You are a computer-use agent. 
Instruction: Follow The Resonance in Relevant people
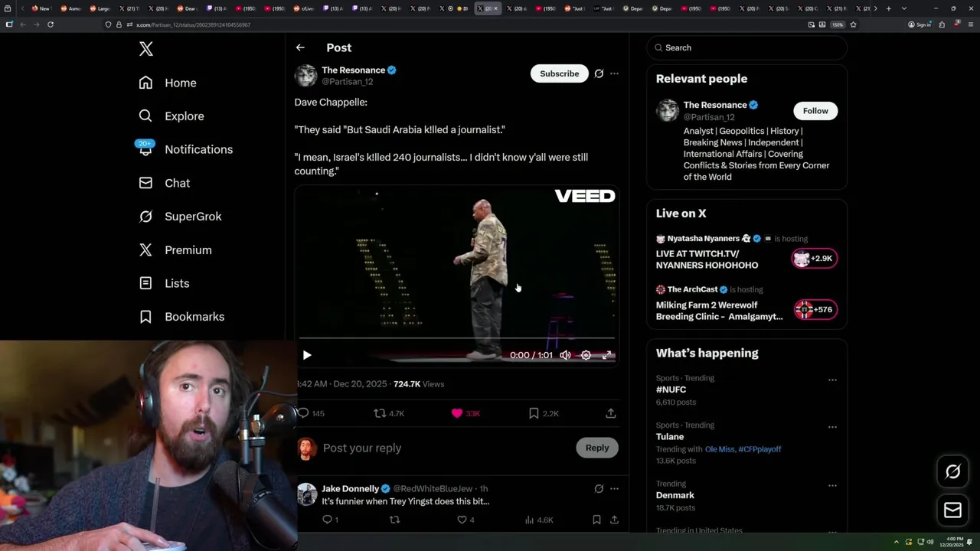815,111
